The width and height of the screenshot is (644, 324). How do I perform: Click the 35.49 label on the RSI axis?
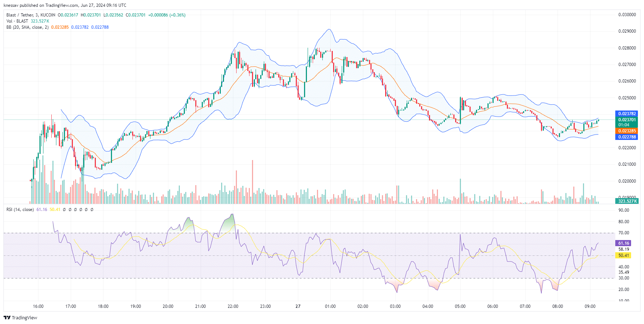tap(624, 272)
